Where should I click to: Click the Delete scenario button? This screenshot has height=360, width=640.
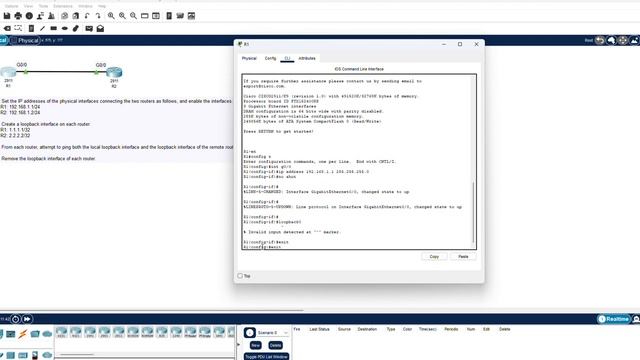coord(275,345)
